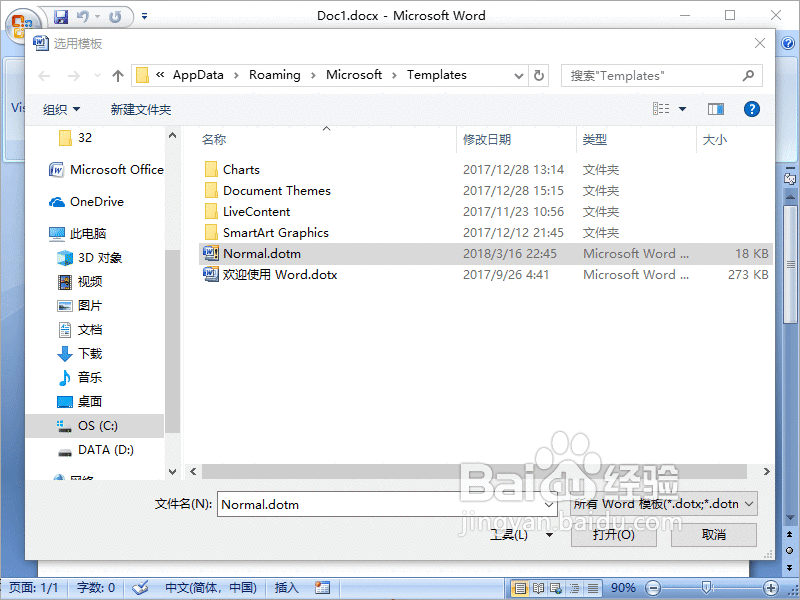Click the search magnifier icon
The image size is (800, 600).
pyautogui.click(x=748, y=76)
